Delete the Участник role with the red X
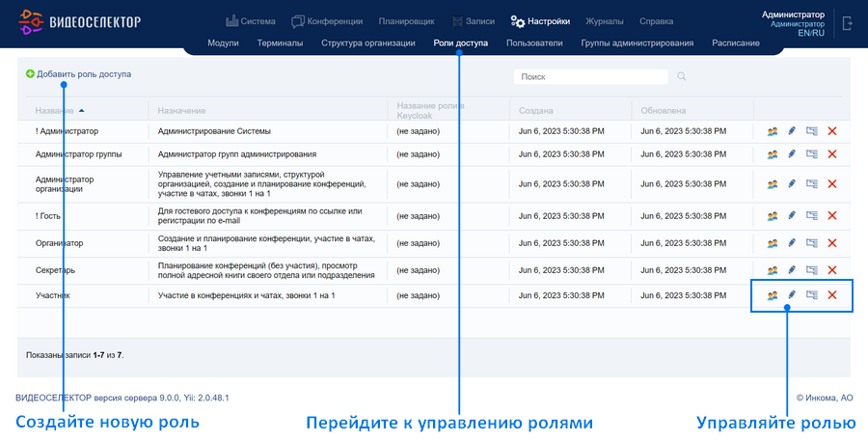The image size is (868, 441). tap(832, 295)
